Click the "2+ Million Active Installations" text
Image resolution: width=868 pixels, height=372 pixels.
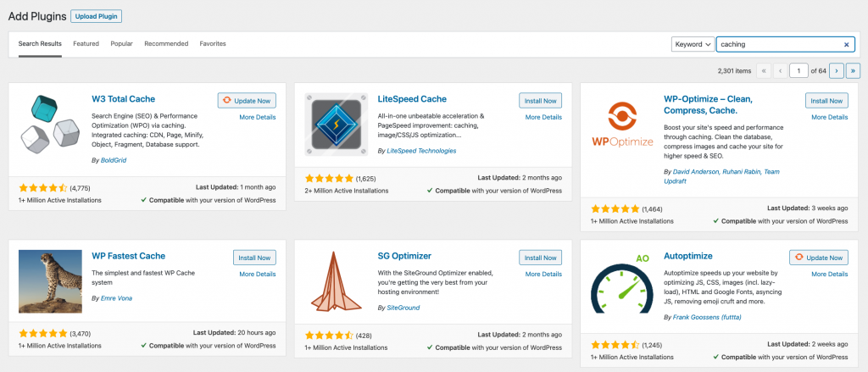(x=347, y=191)
